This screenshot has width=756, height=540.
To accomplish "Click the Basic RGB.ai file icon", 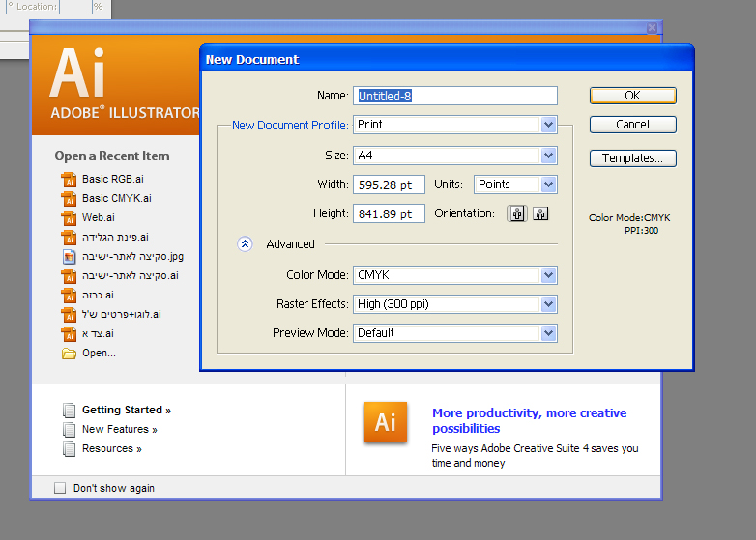I will point(69,180).
